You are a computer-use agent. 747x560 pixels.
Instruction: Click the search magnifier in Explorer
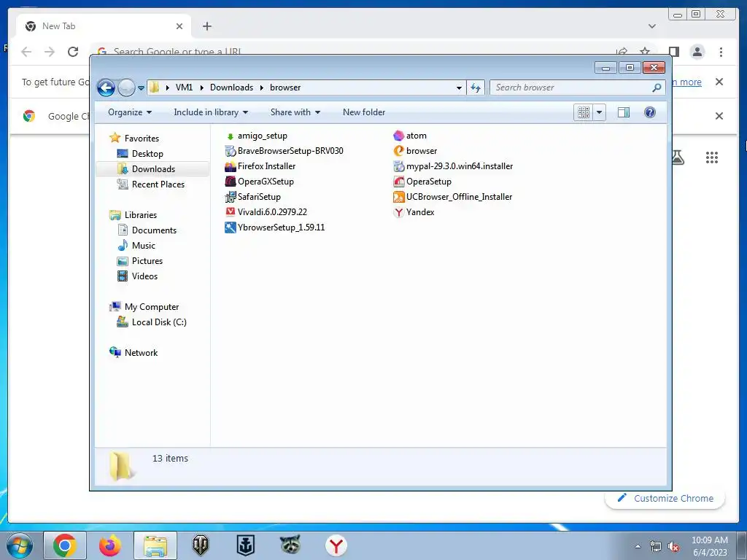coord(657,87)
